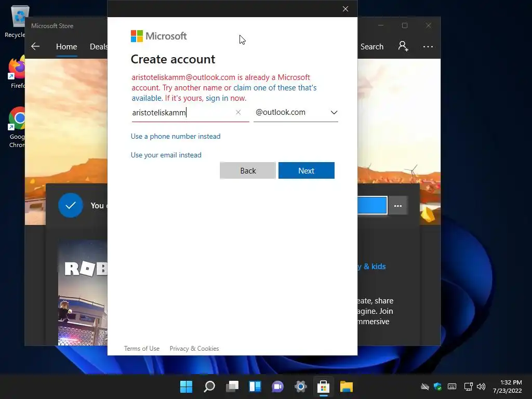
Task: Open the network status tray icon
Action: click(x=469, y=387)
